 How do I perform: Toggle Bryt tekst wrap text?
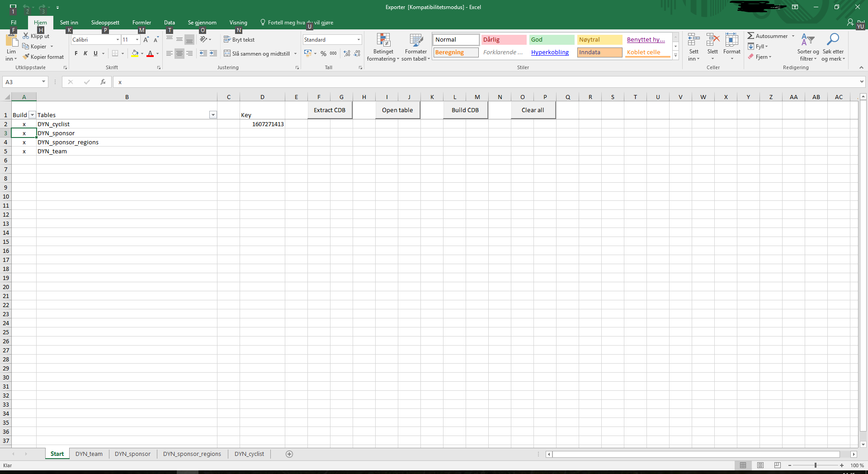239,40
